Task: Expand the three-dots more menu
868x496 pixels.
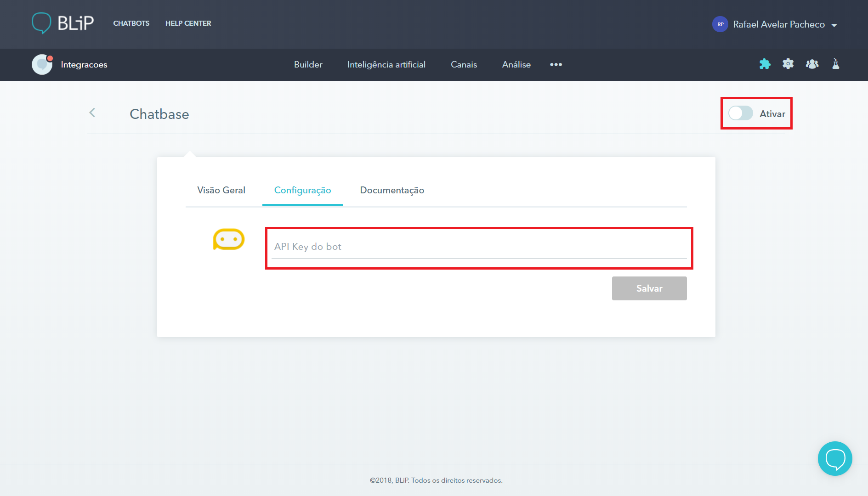Action: [556, 65]
